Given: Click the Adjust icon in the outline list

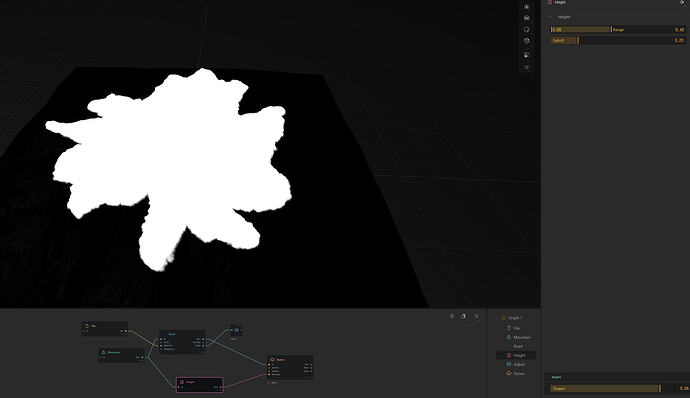Looking at the screenshot, I should point(509,365).
